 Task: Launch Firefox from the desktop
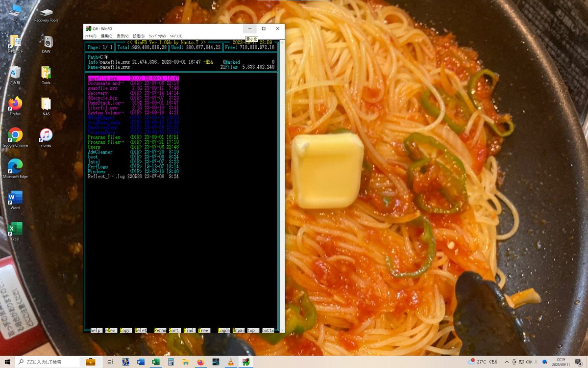click(15, 106)
